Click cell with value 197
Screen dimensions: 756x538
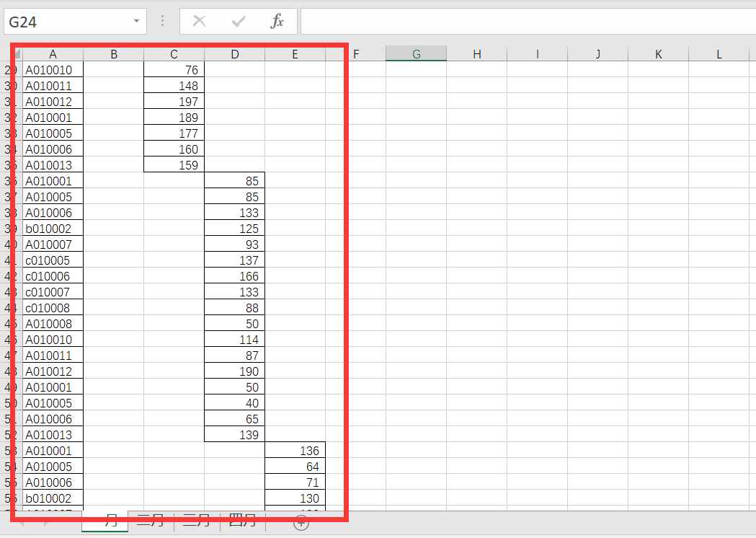(x=174, y=102)
